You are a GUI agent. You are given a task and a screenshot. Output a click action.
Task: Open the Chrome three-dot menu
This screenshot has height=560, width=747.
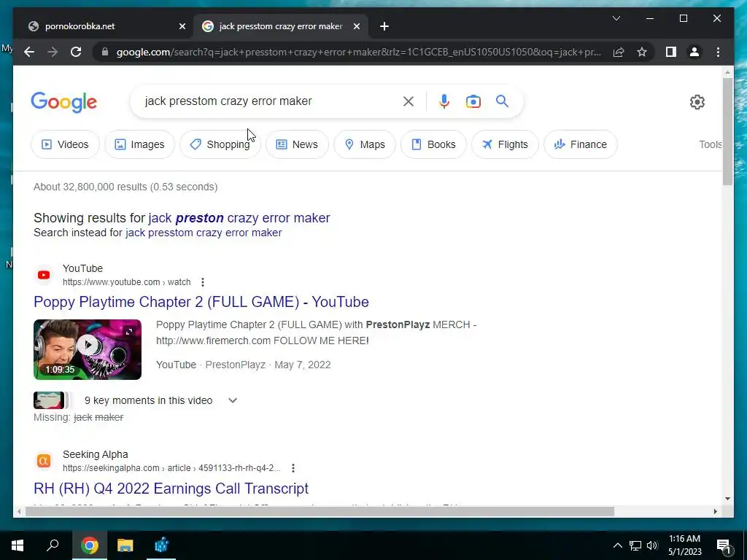tap(718, 52)
